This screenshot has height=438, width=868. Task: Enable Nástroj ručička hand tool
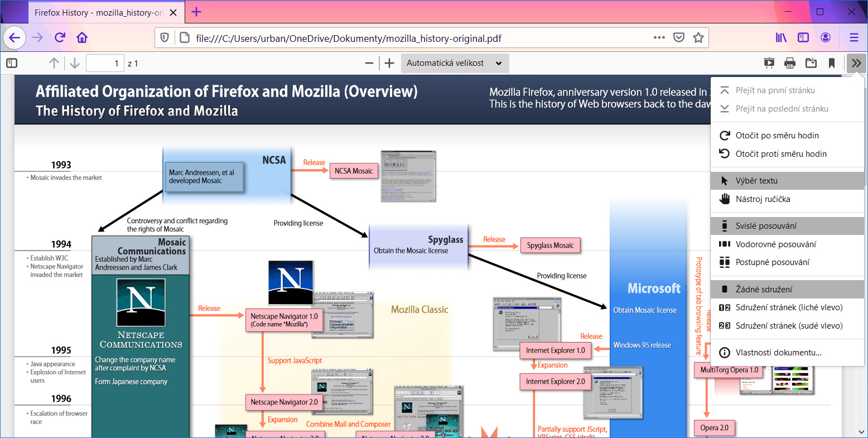point(788,199)
